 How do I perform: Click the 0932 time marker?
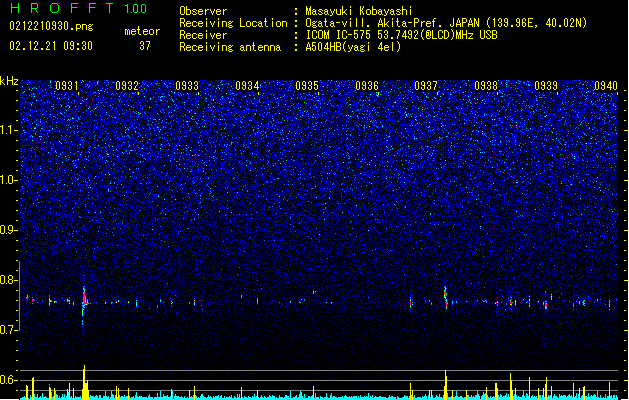pos(127,86)
